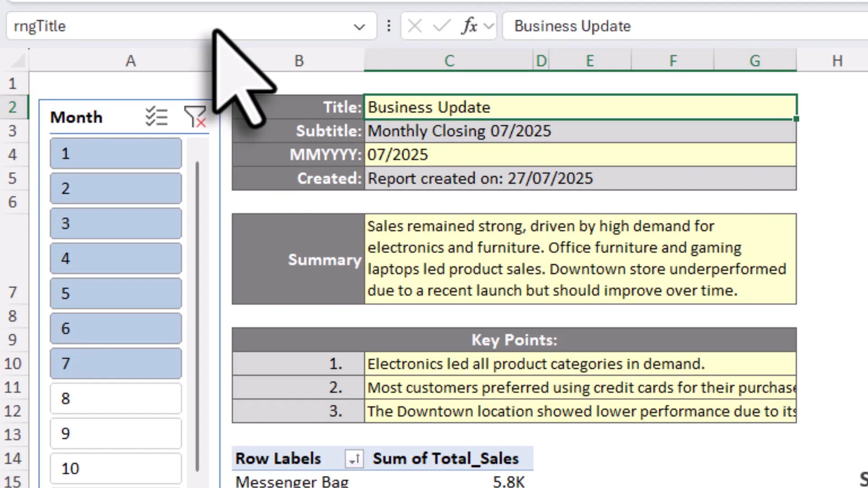Deselect month 7 in the slicer
The width and height of the screenshot is (868, 488).
point(115,363)
